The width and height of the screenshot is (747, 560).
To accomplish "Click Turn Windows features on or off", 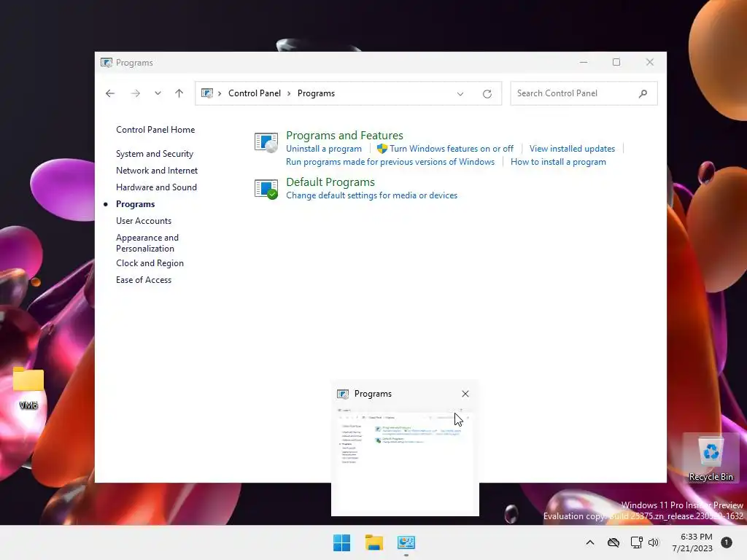I will [x=452, y=149].
